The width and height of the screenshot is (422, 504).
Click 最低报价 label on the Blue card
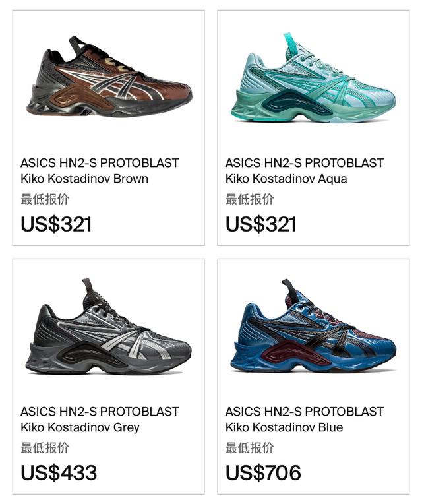coord(249,447)
